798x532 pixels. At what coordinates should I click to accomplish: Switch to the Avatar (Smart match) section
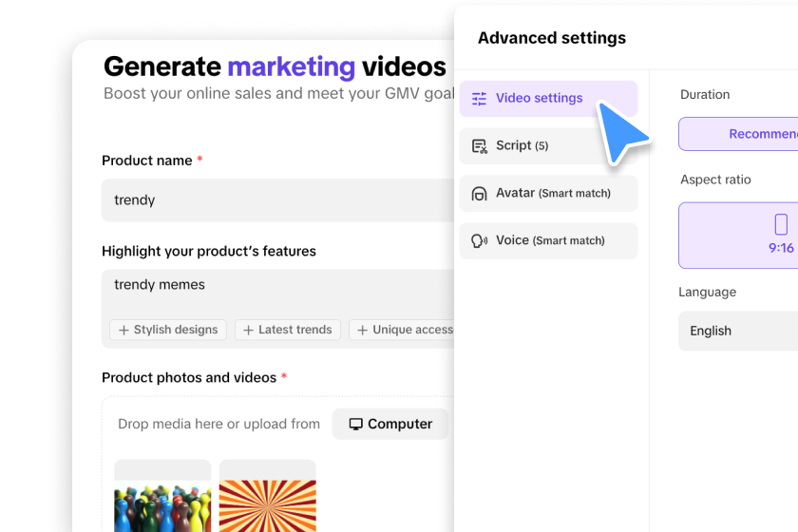pos(548,194)
